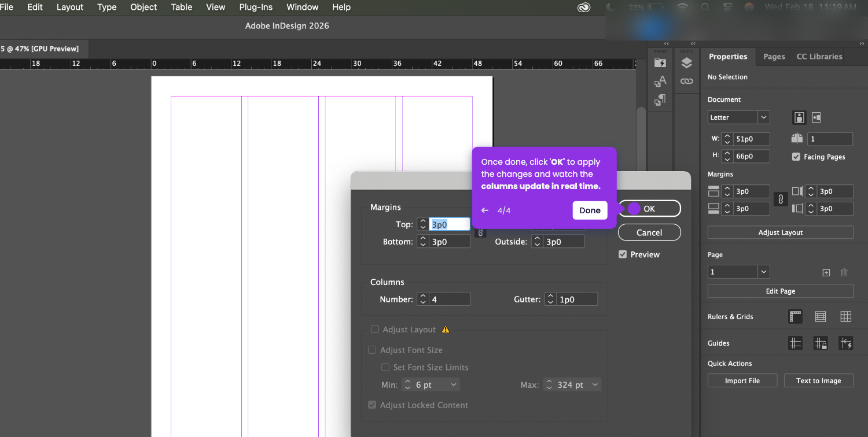This screenshot has height=437, width=868.
Task: Open the Layout menu
Action: (x=70, y=8)
